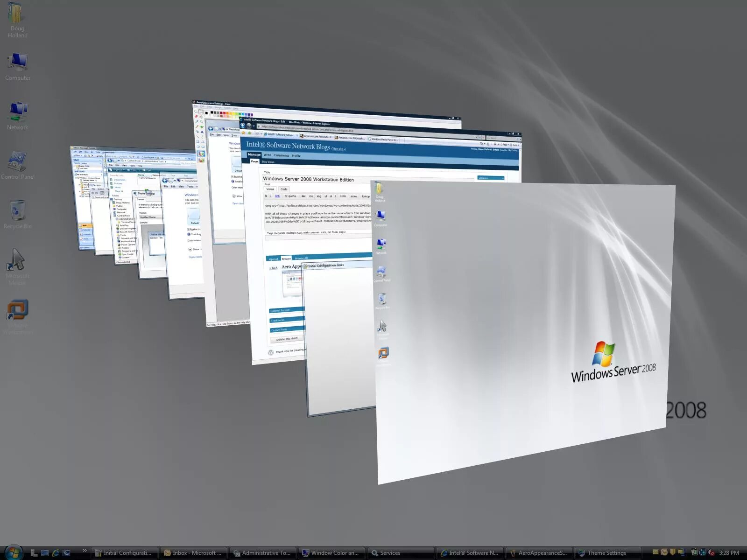Click Switch between windows Quick Launch icon

point(66,553)
